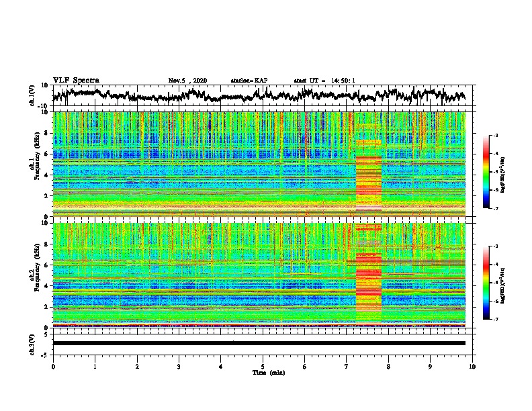
Task: Click the ch.2 colorbar log(PSD) unit label
Action: point(503,285)
